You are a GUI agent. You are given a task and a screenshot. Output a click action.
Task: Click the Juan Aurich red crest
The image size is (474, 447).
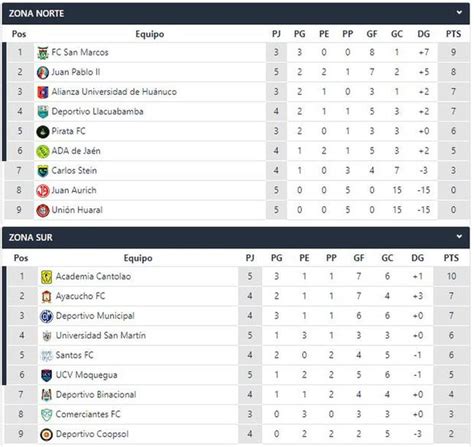43,191
